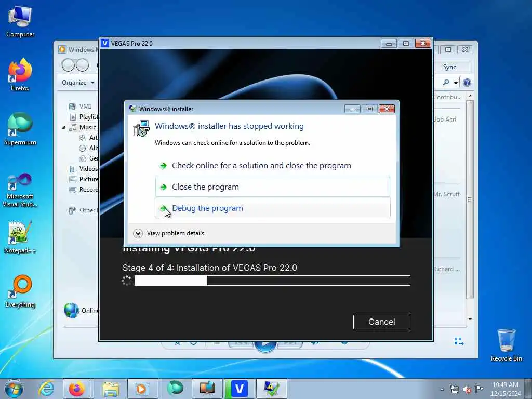Select the Mr. Scruff artist entry
The width and height of the screenshot is (532, 399).
pyautogui.click(x=446, y=194)
